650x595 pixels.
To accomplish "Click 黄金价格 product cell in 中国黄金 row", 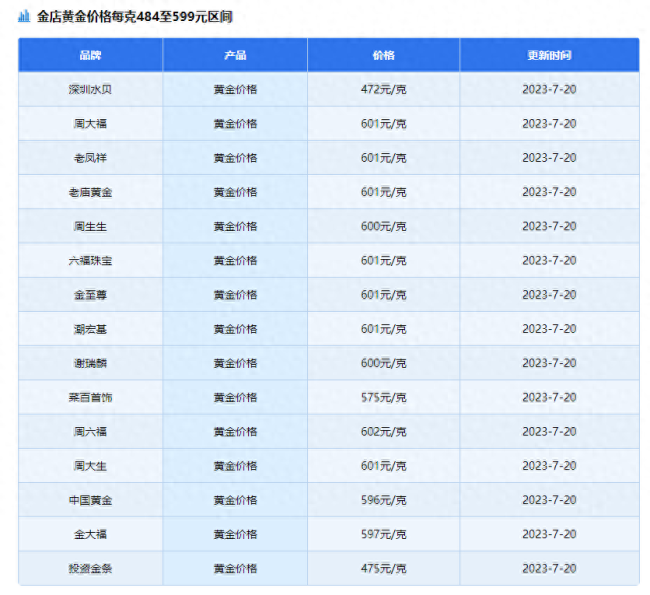I will coord(235,500).
